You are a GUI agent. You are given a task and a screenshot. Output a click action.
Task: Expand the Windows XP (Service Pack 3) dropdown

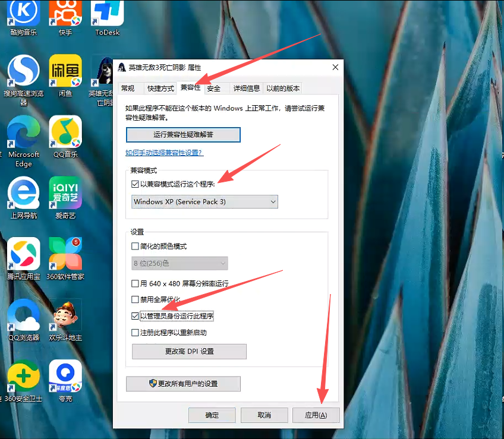pyautogui.click(x=204, y=202)
